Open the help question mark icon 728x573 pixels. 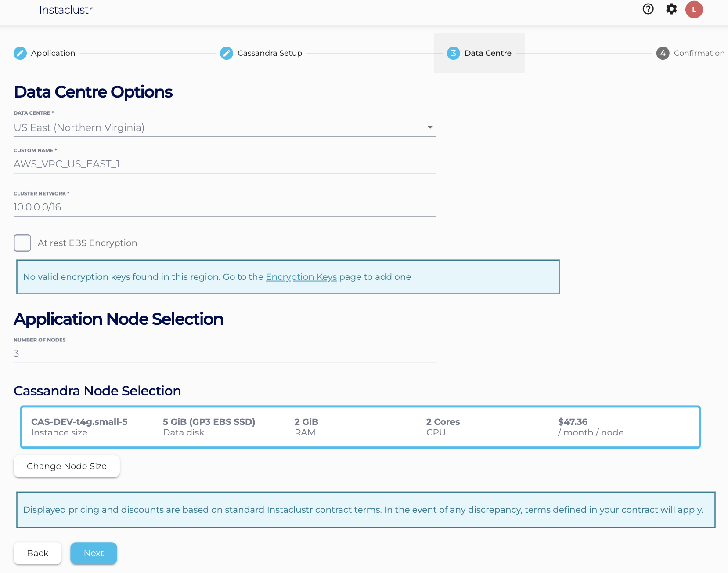(648, 9)
